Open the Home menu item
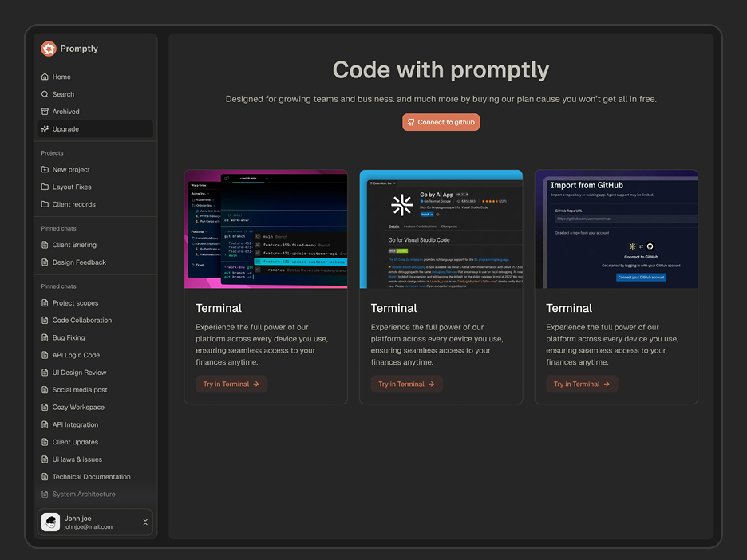747x560 pixels. coord(95,77)
